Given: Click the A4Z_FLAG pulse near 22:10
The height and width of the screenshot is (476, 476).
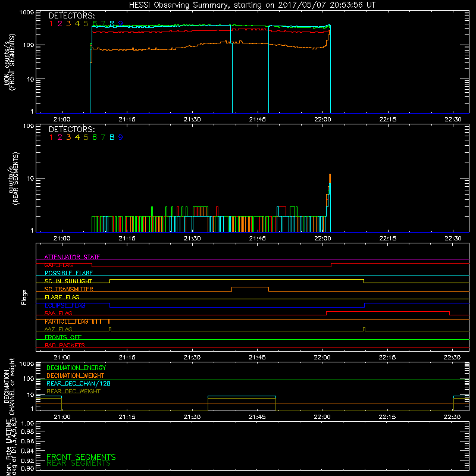Looking at the screenshot, I should tap(364, 330).
